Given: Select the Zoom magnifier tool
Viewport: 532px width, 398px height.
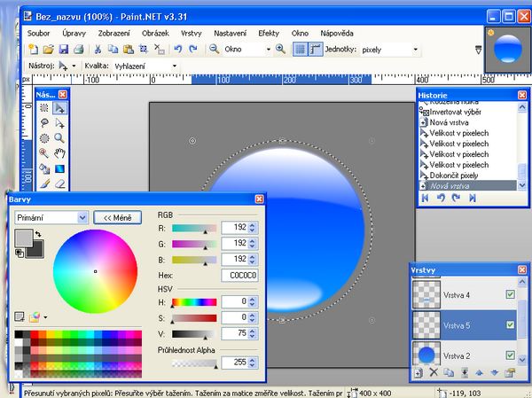Looking at the screenshot, I should 59,137.
